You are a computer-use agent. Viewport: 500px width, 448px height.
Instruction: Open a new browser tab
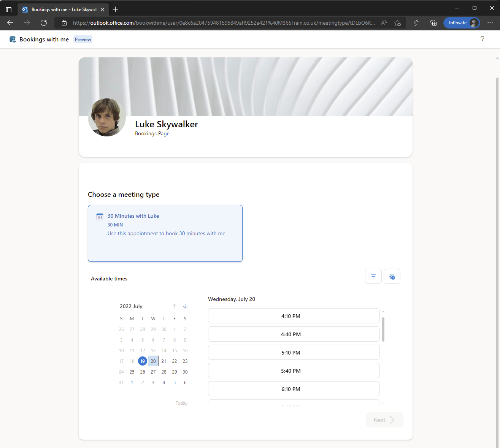tap(116, 9)
